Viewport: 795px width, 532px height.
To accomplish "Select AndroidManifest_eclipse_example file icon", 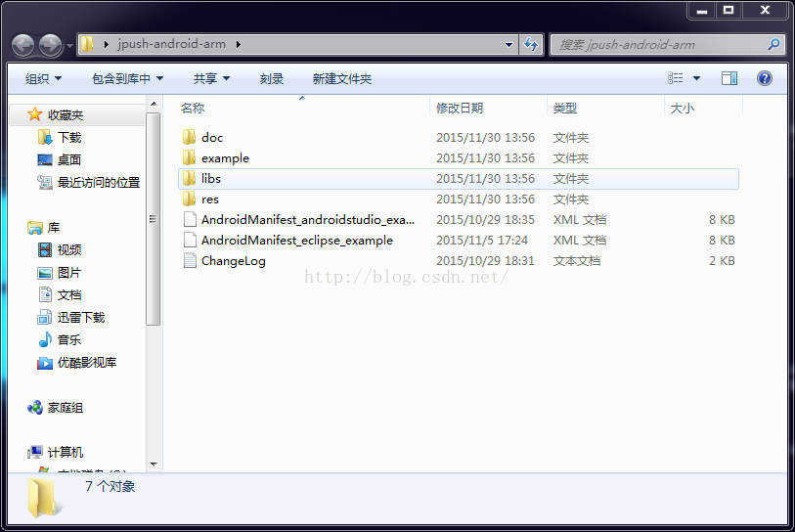I will coord(190,240).
